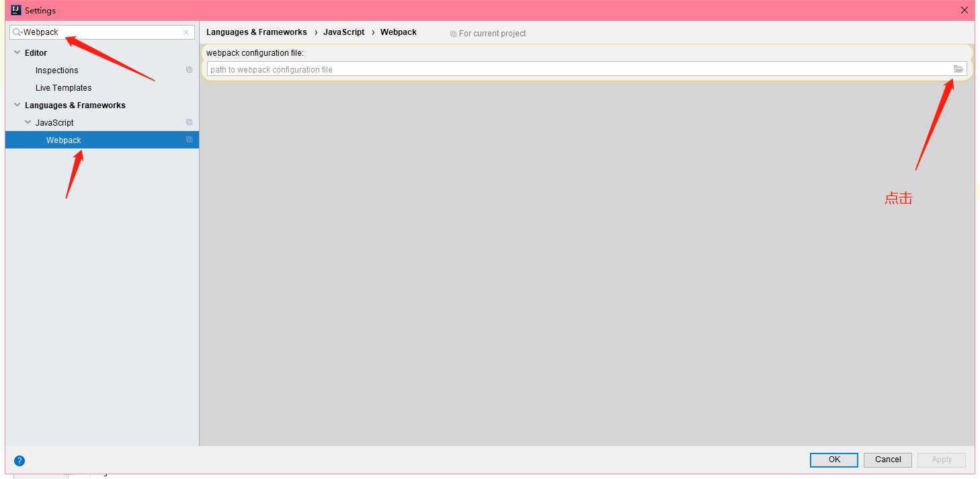Screen dimensions: 980x479
Task: Click the disabled Apply button
Action: [x=942, y=460]
